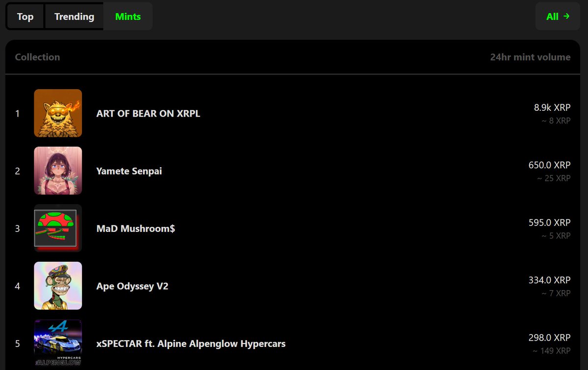Open the Yamete Senpai thumbnail image
Screen dimensions: 588x370
pyautogui.click(x=58, y=171)
